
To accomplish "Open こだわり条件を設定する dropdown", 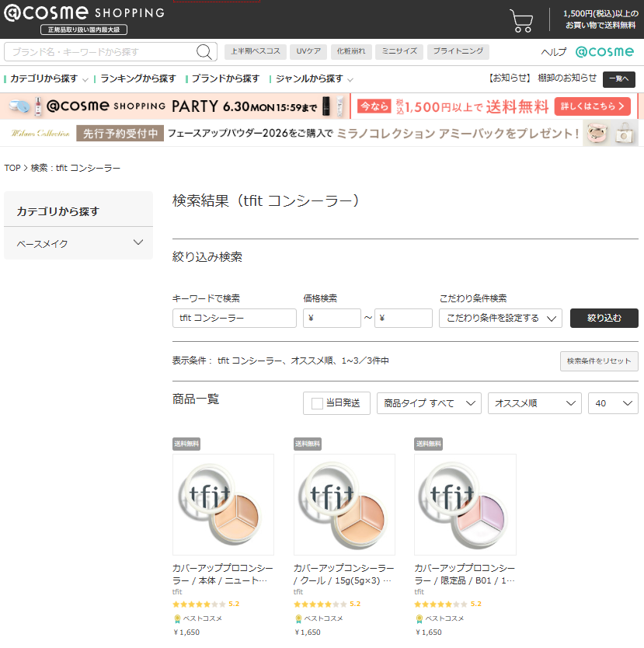I will click(500, 319).
